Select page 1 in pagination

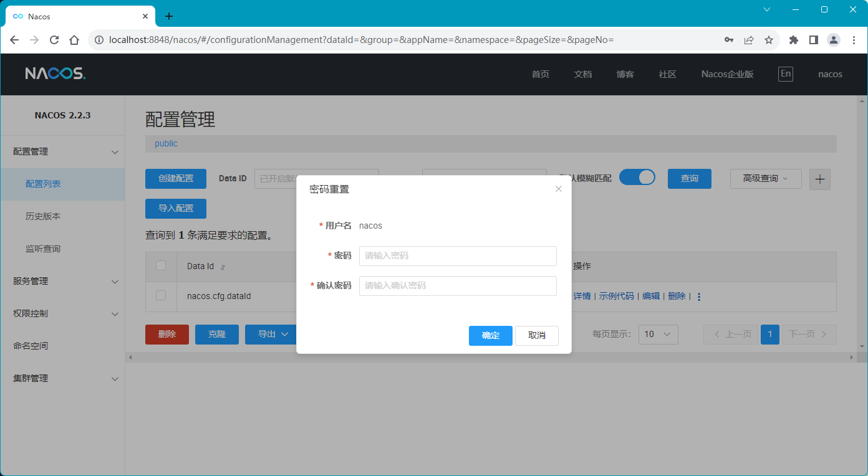pos(770,334)
